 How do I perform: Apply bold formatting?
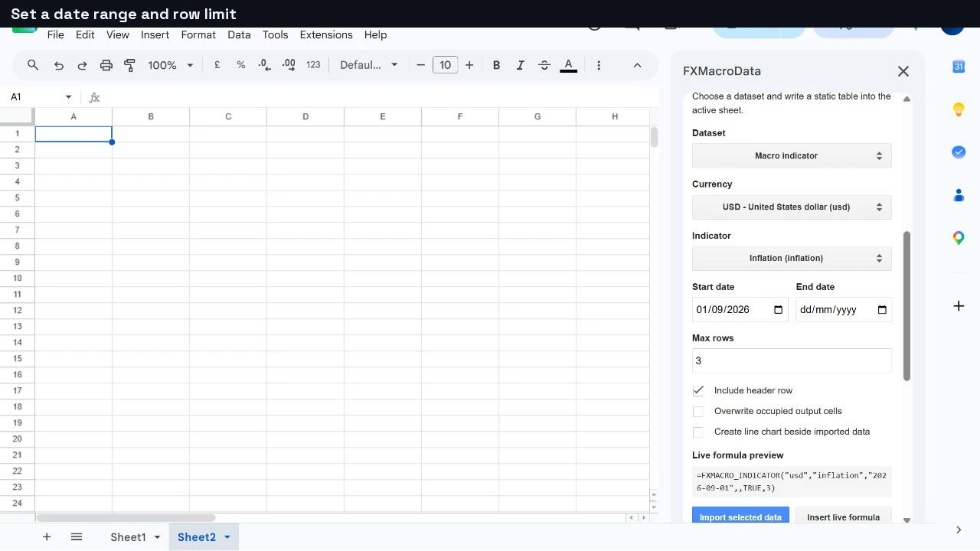point(496,65)
